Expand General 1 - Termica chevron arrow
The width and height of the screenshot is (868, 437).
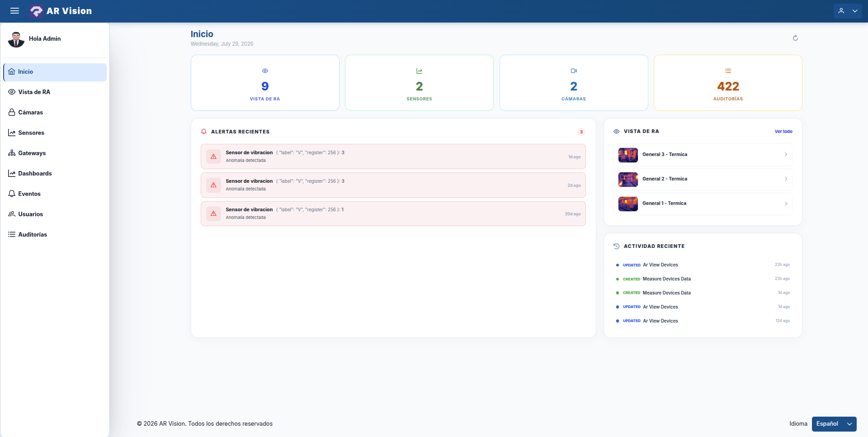click(x=786, y=204)
